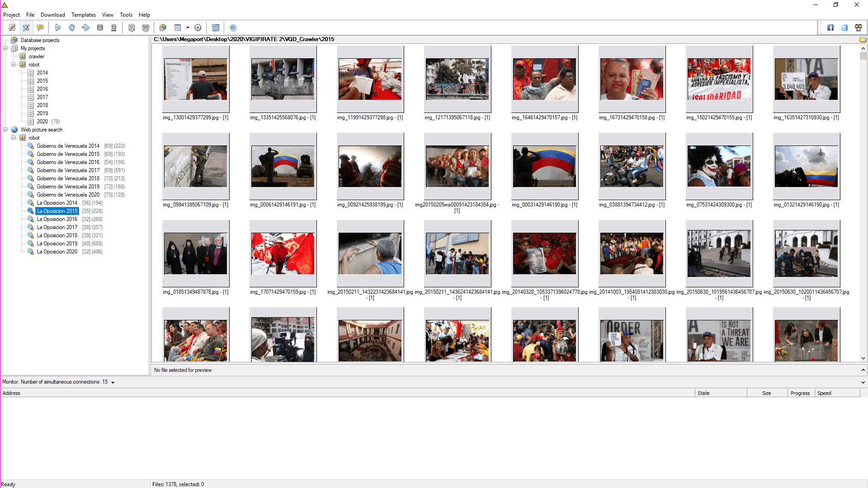868x488 pixels.
Task: Open the Download menu
Action: pos(52,15)
